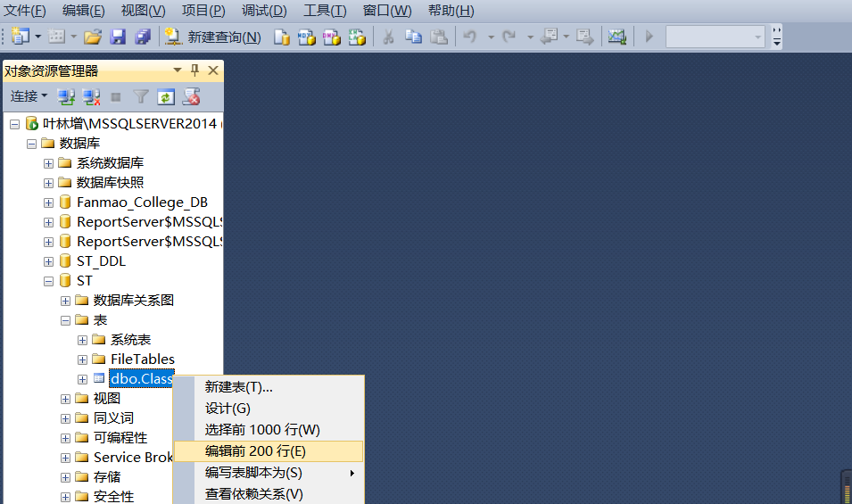
Task: Click the Object Explorer icon with red cross
Action: 191,97
